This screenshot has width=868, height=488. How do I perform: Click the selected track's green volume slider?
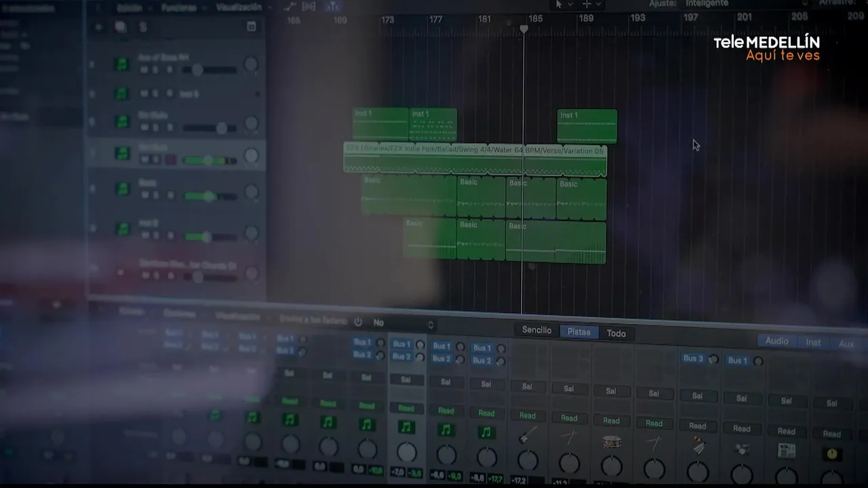pyautogui.click(x=210, y=161)
